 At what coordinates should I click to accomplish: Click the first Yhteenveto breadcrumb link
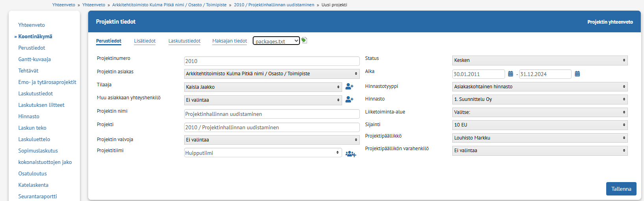[64, 5]
